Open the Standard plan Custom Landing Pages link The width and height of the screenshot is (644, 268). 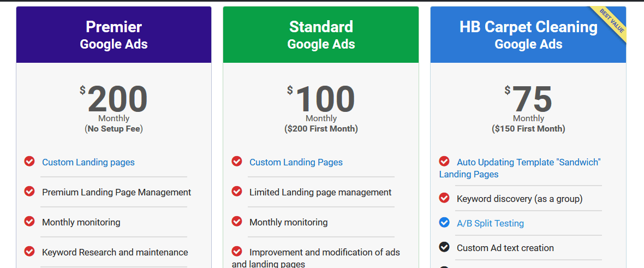(x=296, y=162)
